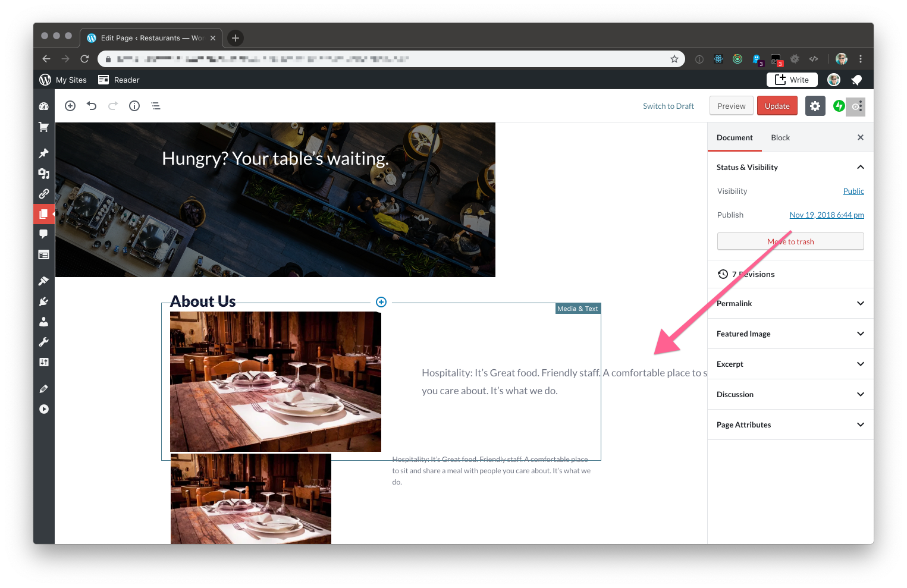Switch to the Block tab
The width and height of the screenshot is (907, 588).
point(780,137)
